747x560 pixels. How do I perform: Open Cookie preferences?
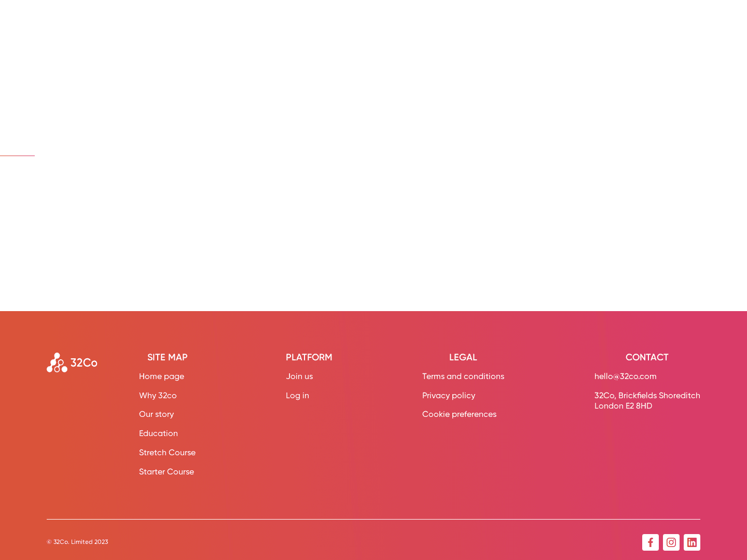click(x=459, y=414)
